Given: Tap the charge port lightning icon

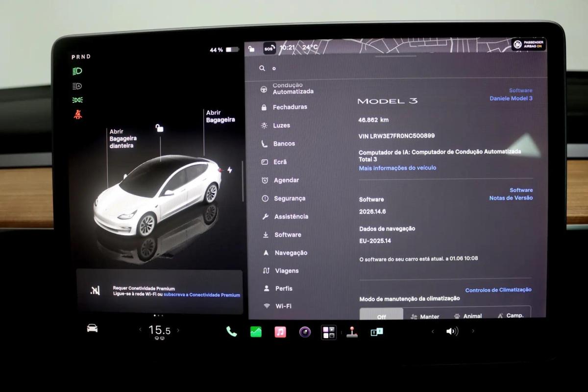Looking at the screenshot, I should (230, 170).
